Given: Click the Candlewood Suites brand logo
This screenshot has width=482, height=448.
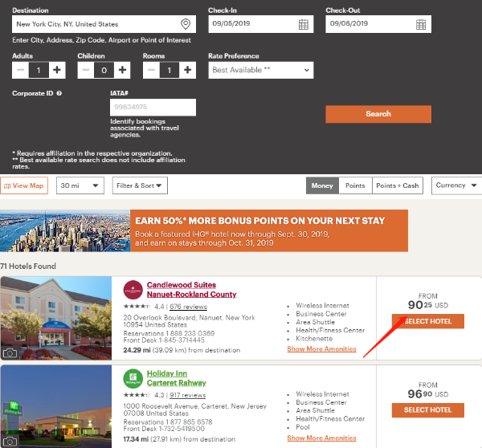Looking at the screenshot, I should point(133,290).
